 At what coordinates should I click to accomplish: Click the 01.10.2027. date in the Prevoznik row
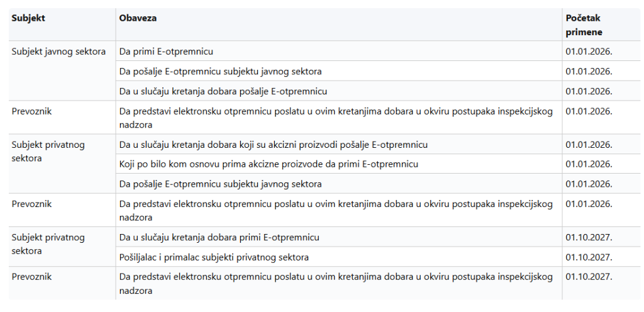589,277
